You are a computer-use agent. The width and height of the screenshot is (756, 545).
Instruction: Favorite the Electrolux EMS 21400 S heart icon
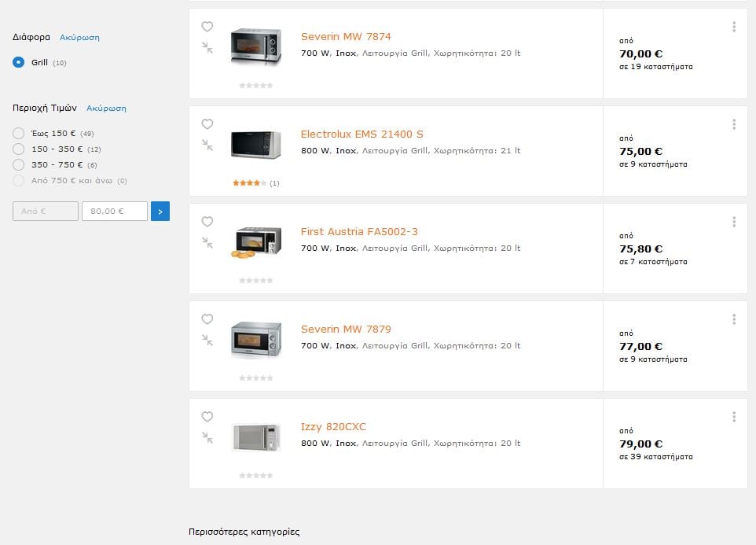coord(207,124)
